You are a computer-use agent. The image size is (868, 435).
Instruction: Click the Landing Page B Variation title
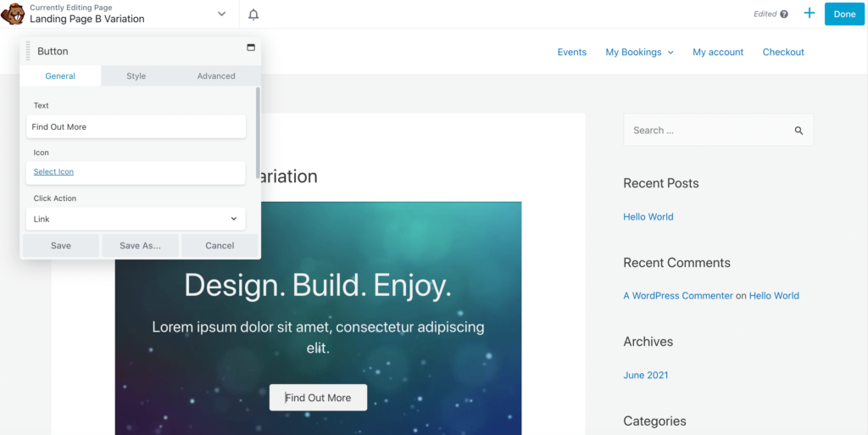[x=87, y=19]
